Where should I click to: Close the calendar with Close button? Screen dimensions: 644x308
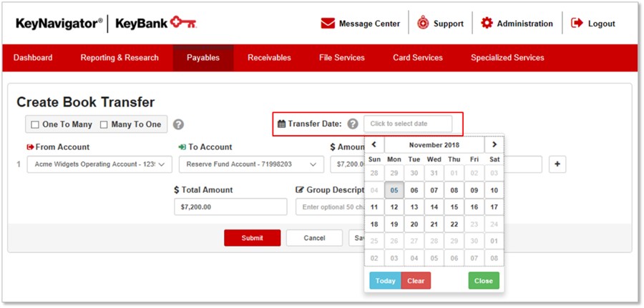click(x=484, y=281)
